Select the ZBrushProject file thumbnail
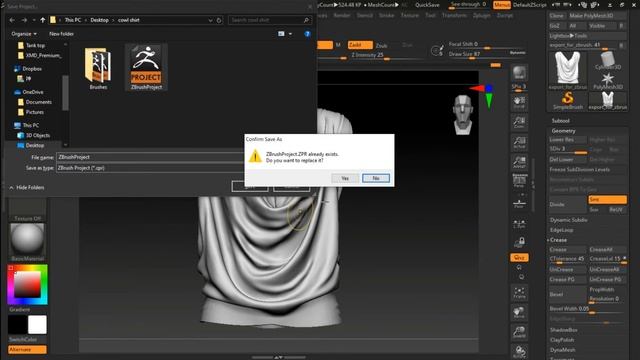The height and width of the screenshot is (360, 640). (x=146, y=67)
